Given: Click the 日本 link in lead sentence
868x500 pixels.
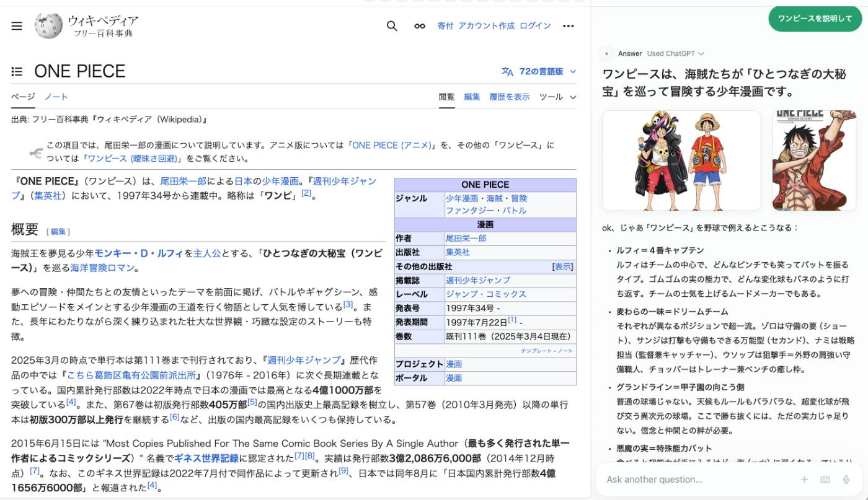Looking at the screenshot, I should (243, 182).
